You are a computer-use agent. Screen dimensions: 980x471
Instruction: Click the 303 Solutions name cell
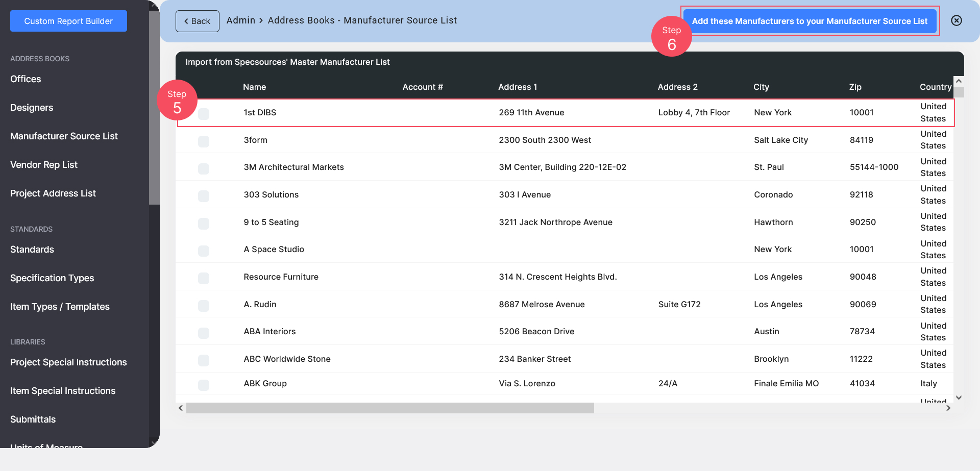pyautogui.click(x=271, y=194)
